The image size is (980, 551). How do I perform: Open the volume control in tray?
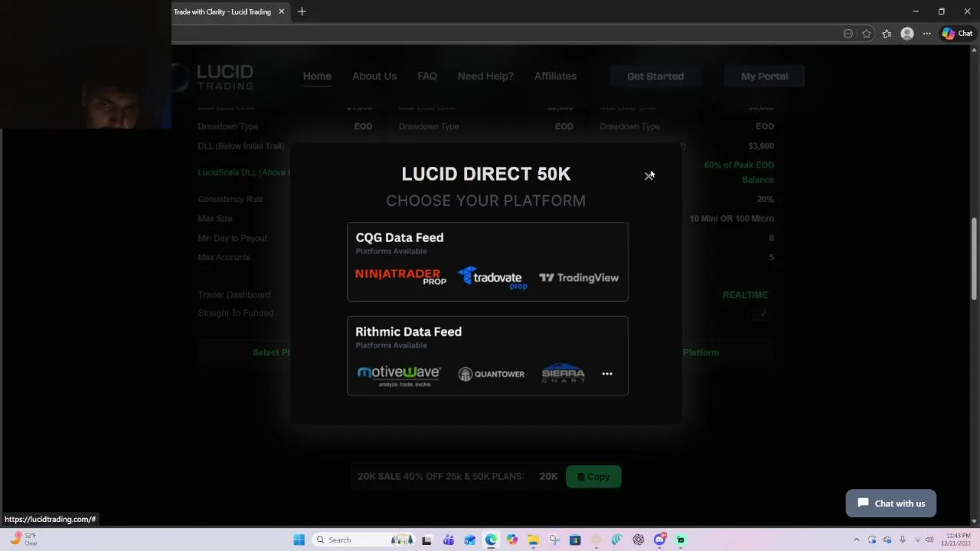929,540
